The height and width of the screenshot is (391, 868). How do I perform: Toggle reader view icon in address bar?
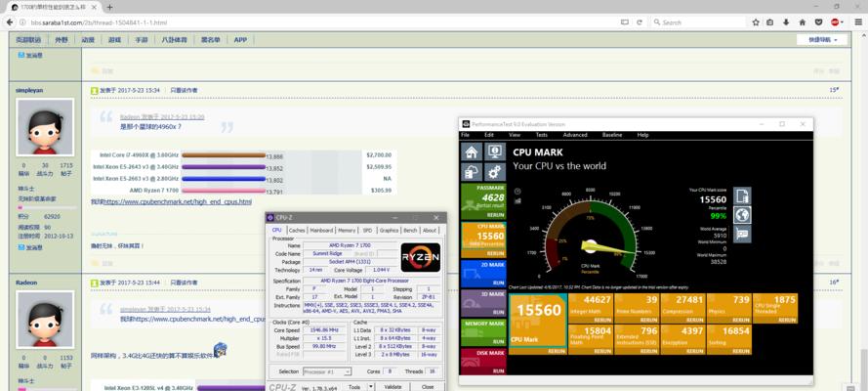625,22
